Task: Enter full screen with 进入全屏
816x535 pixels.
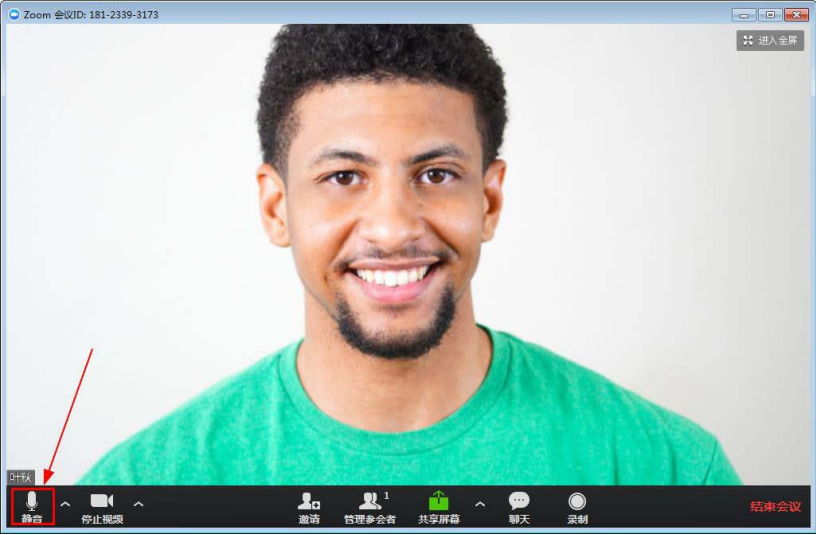Action: click(x=770, y=40)
